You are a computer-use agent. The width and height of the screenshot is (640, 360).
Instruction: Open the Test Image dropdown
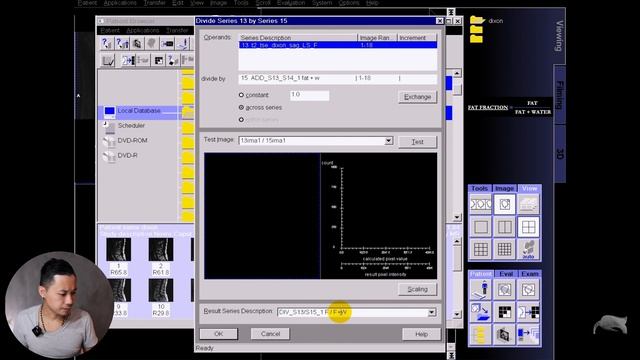[x=389, y=140]
